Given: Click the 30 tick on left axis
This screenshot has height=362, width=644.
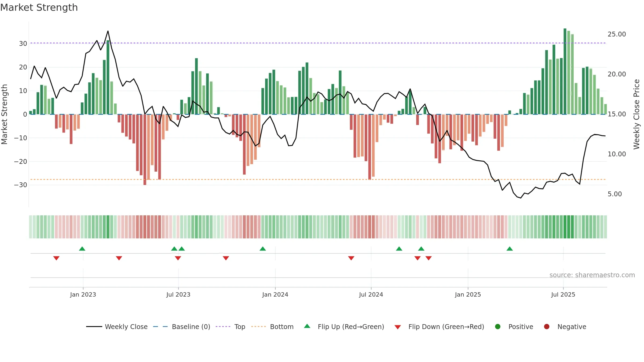Looking at the screenshot, I should [x=23, y=43].
